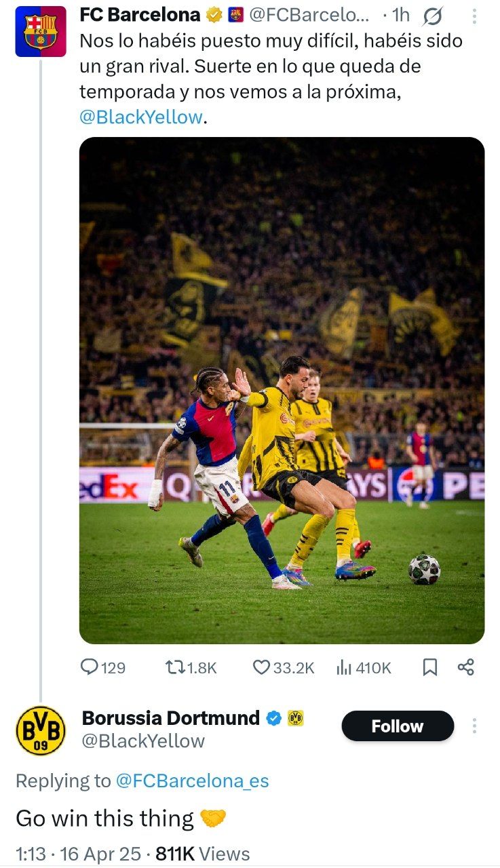The height and width of the screenshot is (868, 500).
Task: Open FC Barcelona profile avatar
Action: click(40, 31)
